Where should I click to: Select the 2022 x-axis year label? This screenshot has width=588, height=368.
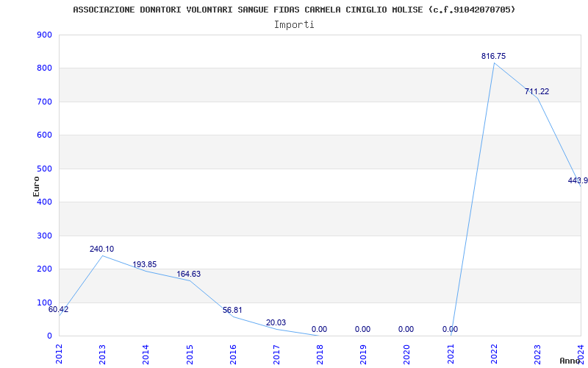pos(494,353)
